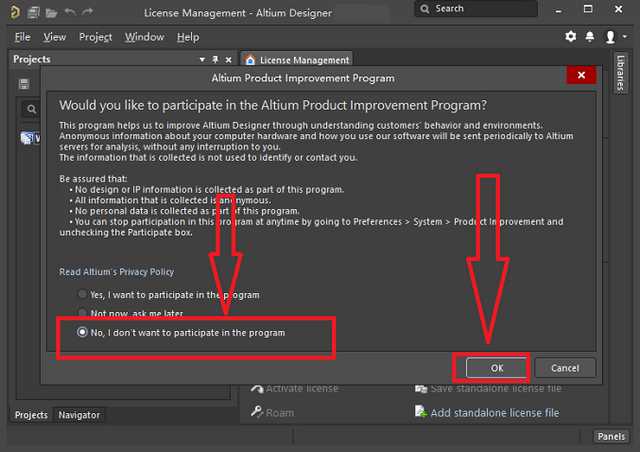
Task: Expand the Projects panel dropdown arrow
Action: 203,60
